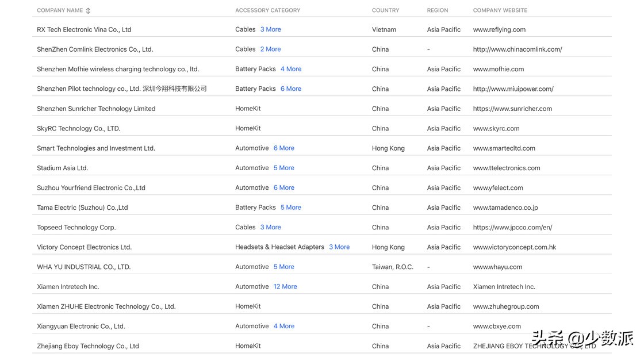Expand '6 More' for Shenzhen Pilot technology

[x=291, y=89]
